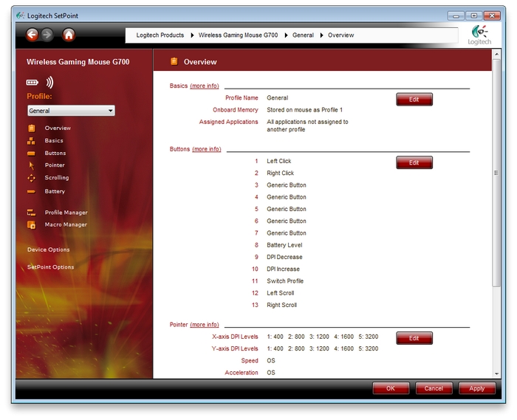Click Edit button for Buttons section
The width and height of the screenshot is (517, 420).
pos(414,162)
